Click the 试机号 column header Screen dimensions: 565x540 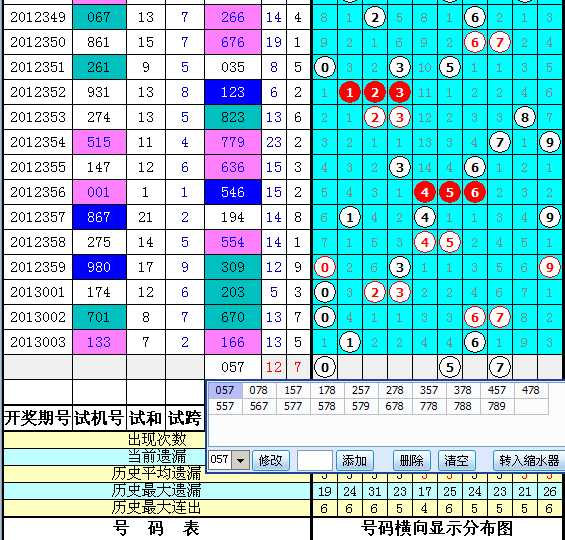click(x=99, y=418)
